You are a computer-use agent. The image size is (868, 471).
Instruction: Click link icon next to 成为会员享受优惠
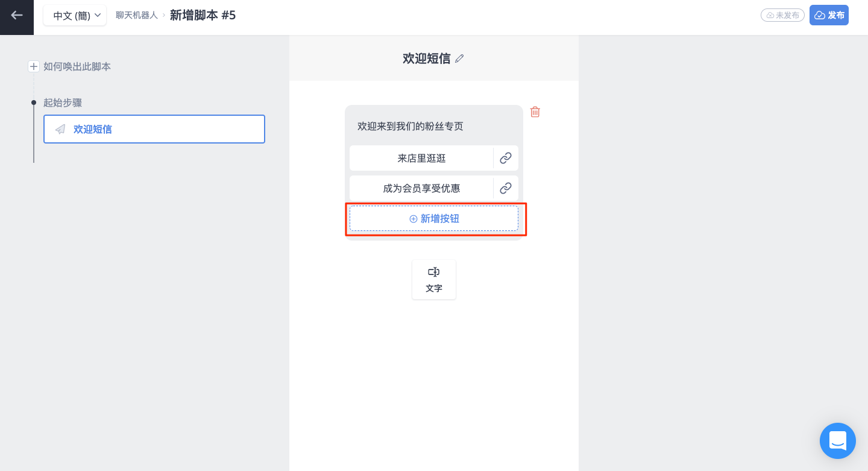click(506, 188)
